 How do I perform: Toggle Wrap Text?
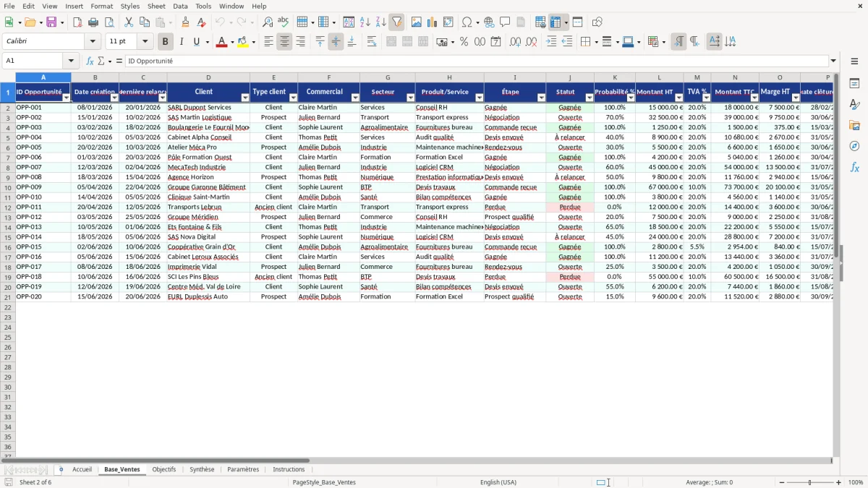click(372, 42)
